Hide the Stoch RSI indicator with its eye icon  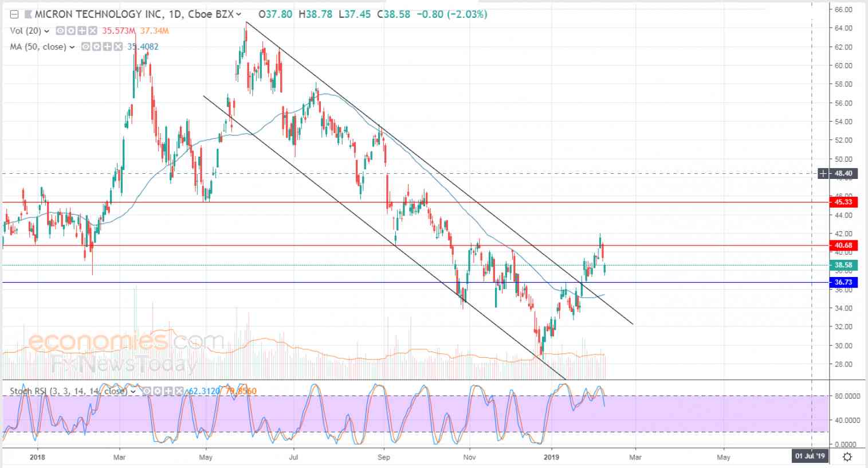(147, 391)
